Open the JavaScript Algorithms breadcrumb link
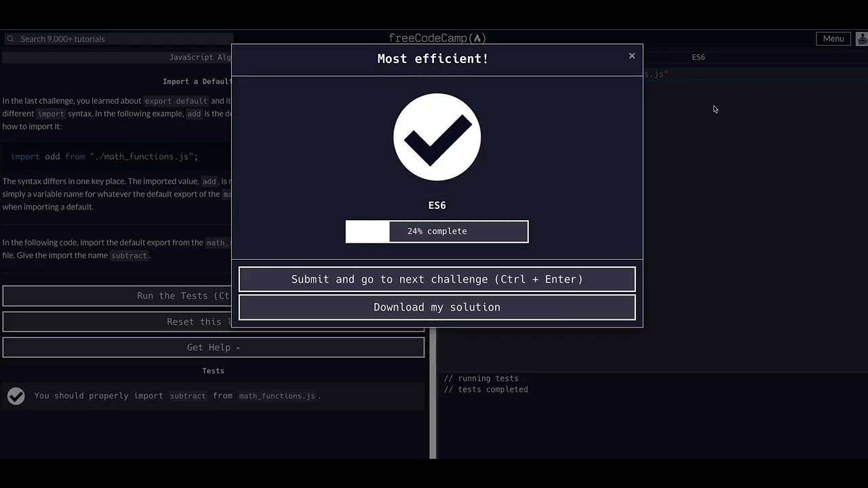The height and width of the screenshot is (488, 868). [x=200, y=58]
